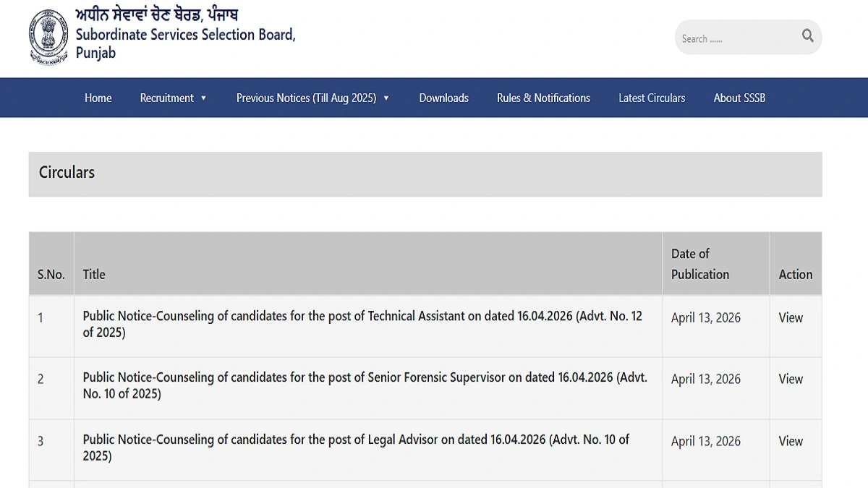
Task: Navigate to Rules & Notifications
Action: (x=543, y=98)
